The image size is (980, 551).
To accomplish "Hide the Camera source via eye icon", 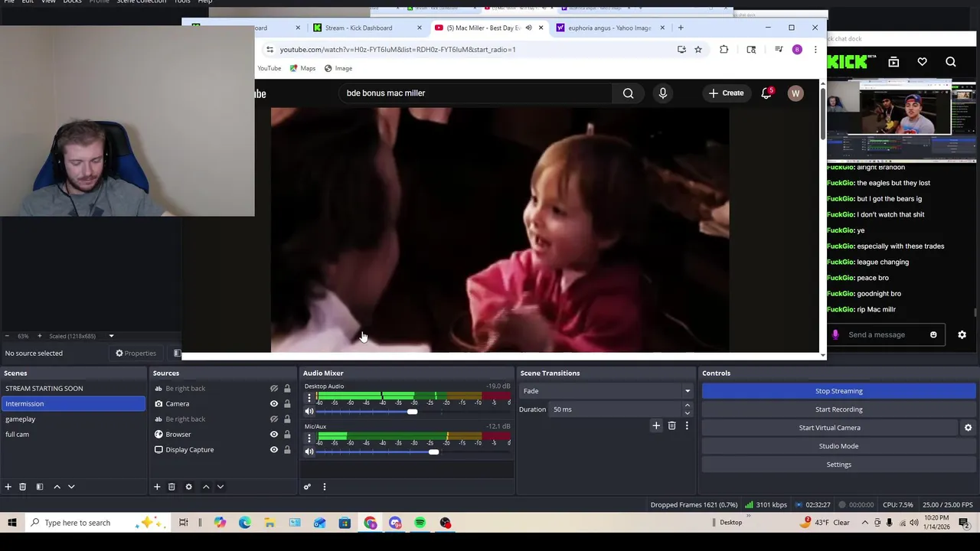I will coord(273,403).
